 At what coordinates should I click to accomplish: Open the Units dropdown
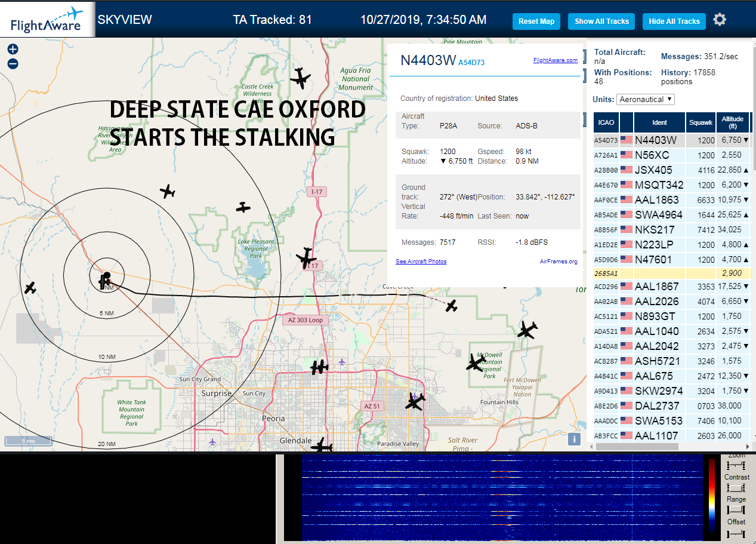pyautogui.click(x=646, y=99)
